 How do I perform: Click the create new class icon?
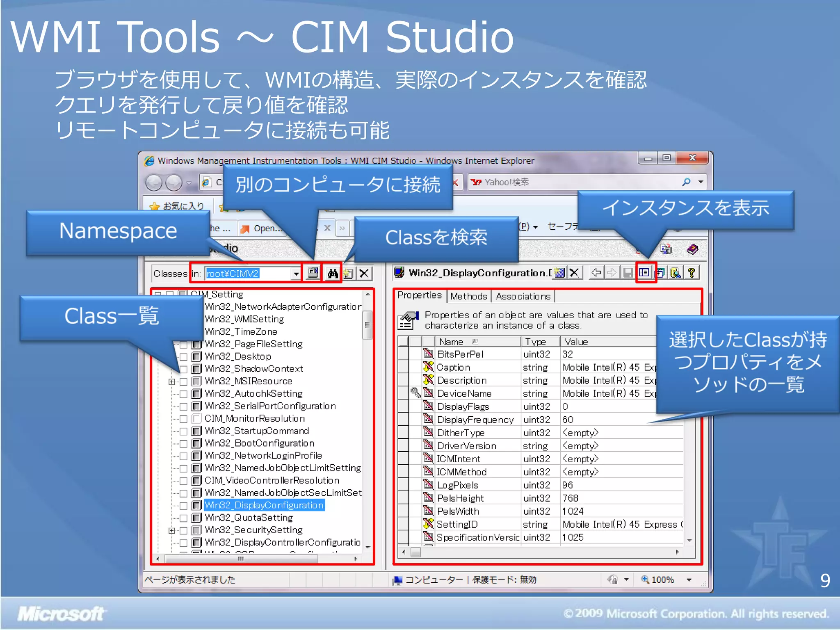(349, 273)
